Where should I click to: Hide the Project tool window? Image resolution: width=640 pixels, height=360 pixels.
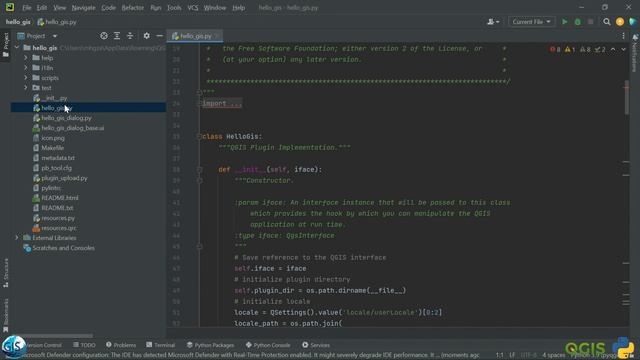point(160,36)
